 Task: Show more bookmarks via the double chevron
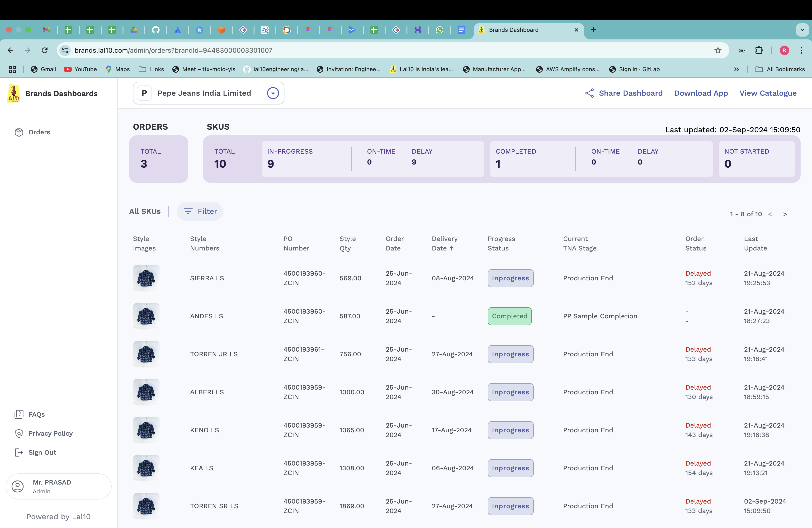(x=736, y=69)
